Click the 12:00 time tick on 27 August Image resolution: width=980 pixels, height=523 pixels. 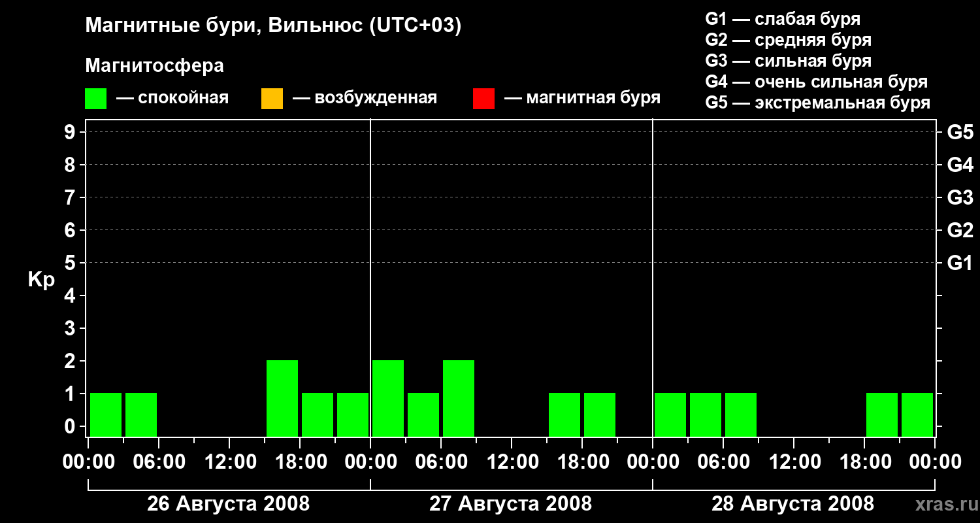pyautogui.click(x=512, y=462)
